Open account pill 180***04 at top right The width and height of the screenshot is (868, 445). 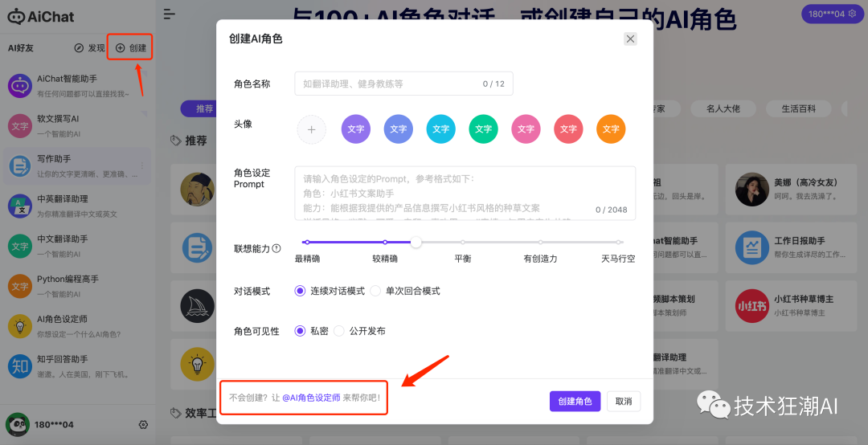pos(832,14)
